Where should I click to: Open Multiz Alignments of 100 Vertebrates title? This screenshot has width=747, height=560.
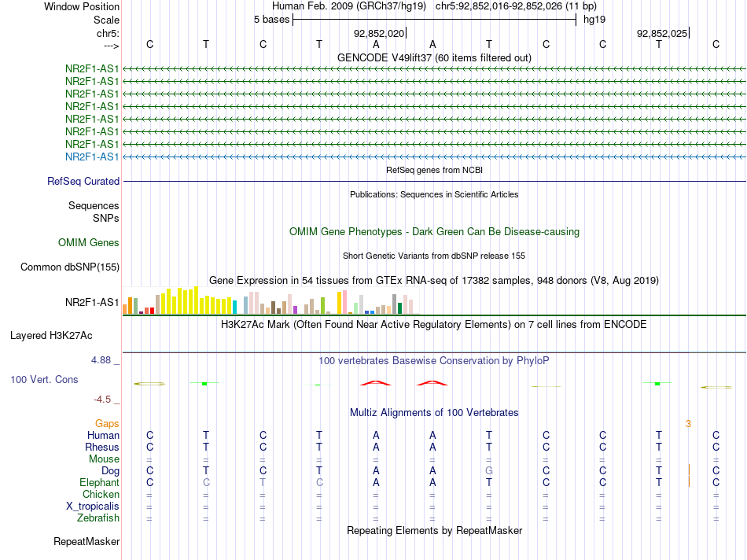click(434, 413)
